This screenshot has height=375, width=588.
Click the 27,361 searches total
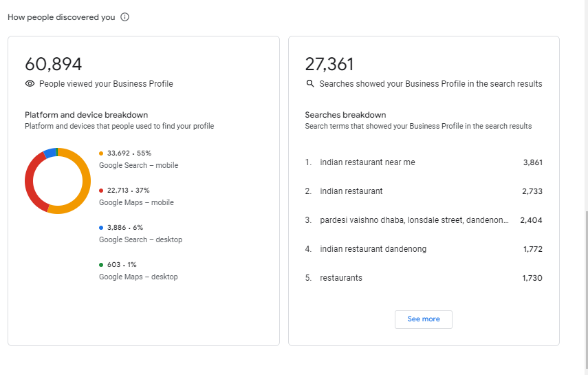[x=329, y=65]
